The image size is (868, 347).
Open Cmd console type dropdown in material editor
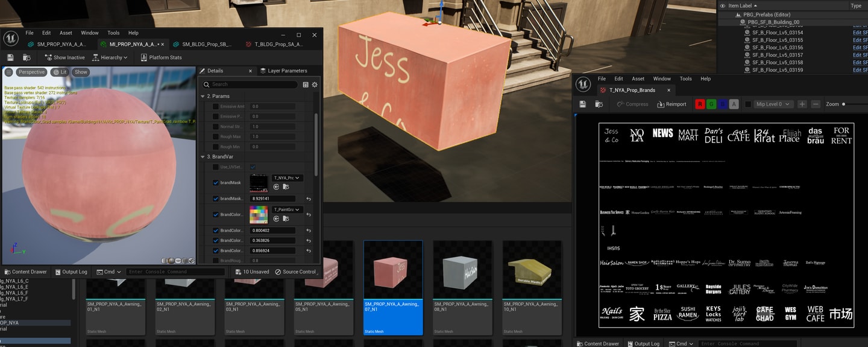point(109,272)
